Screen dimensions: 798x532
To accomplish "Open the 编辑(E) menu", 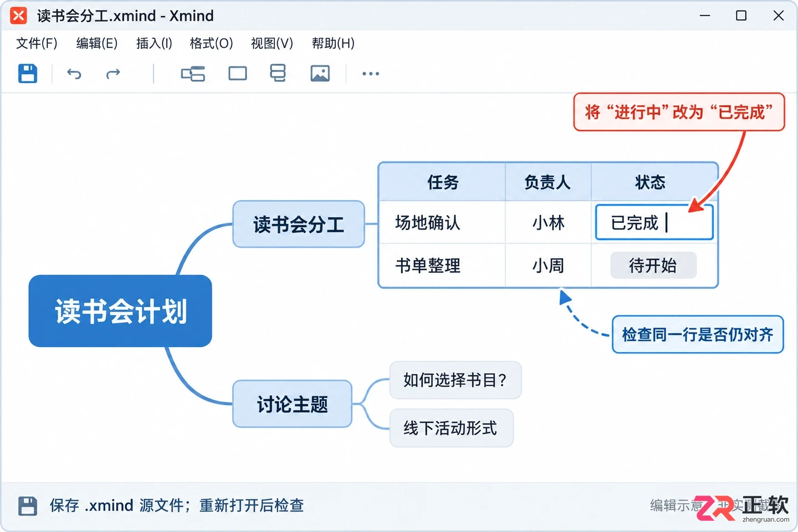I will 97,43.
